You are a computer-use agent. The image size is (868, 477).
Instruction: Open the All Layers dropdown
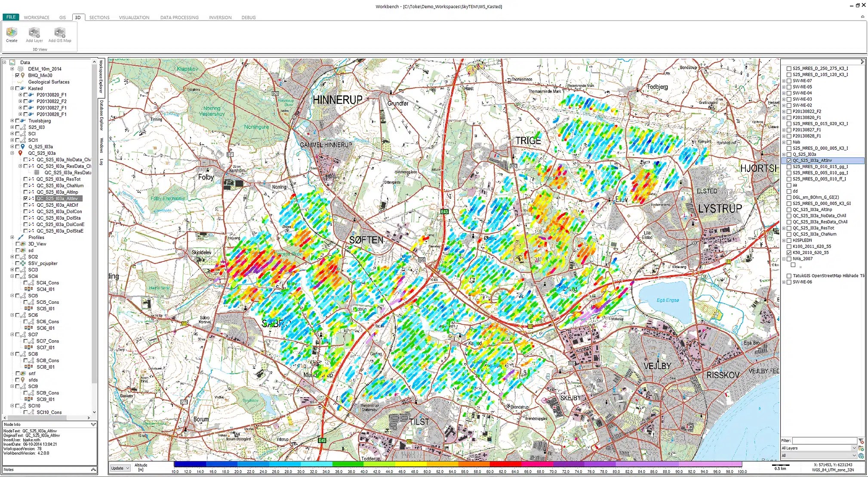[854, 448]
